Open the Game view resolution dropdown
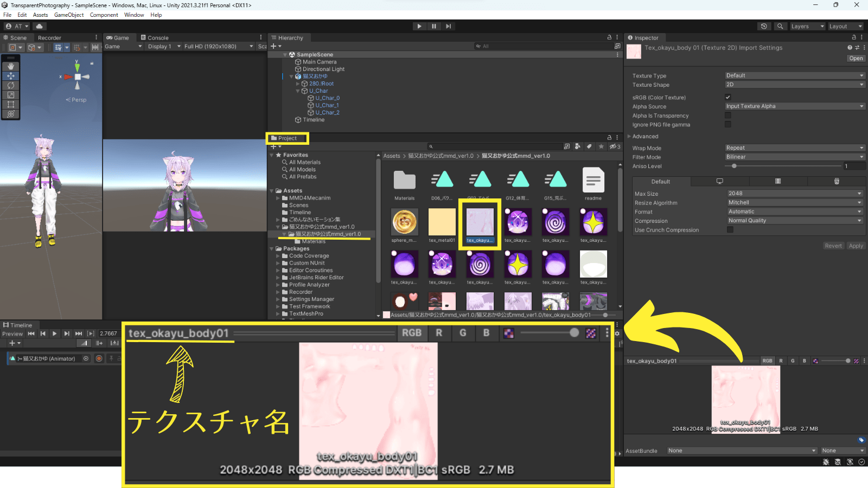The width and height of the screenshot is (868, 488). pyautogui.click(x=219, y=47)
